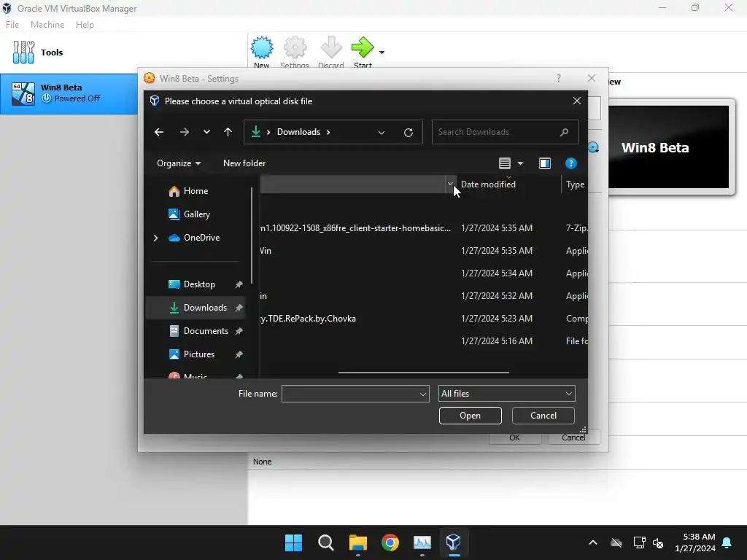
Task: Expand the Start button dropdown arrow
Action: point(382,52)
